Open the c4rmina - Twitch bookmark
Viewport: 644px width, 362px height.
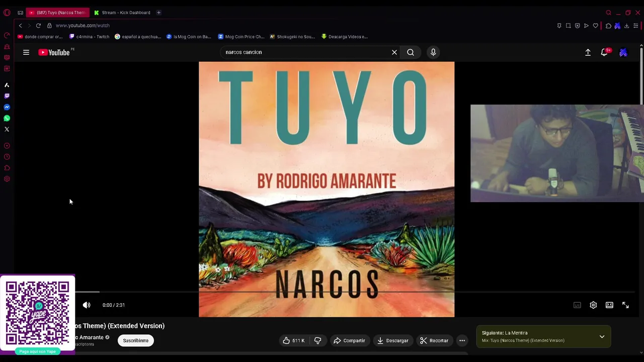[89, 37]
